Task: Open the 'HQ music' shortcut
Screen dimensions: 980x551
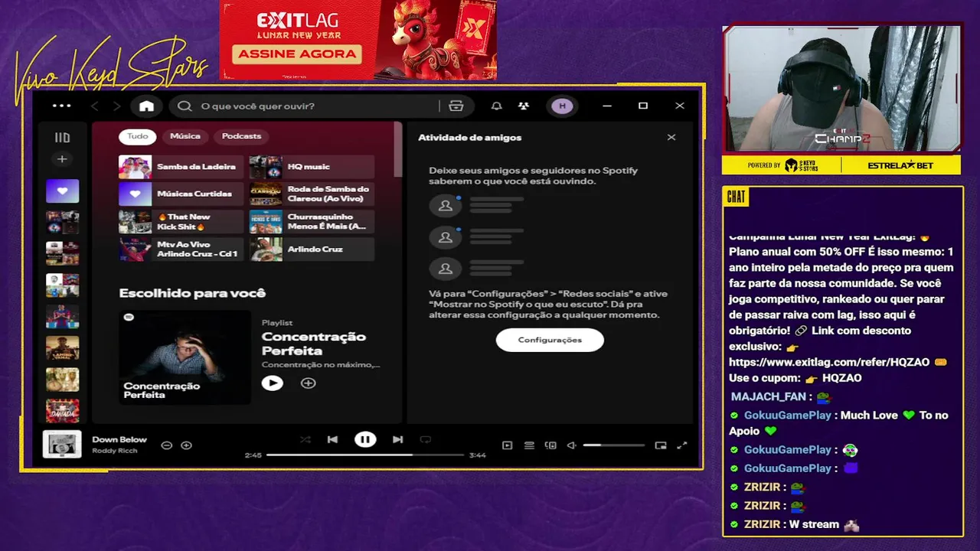Action: 312,167
